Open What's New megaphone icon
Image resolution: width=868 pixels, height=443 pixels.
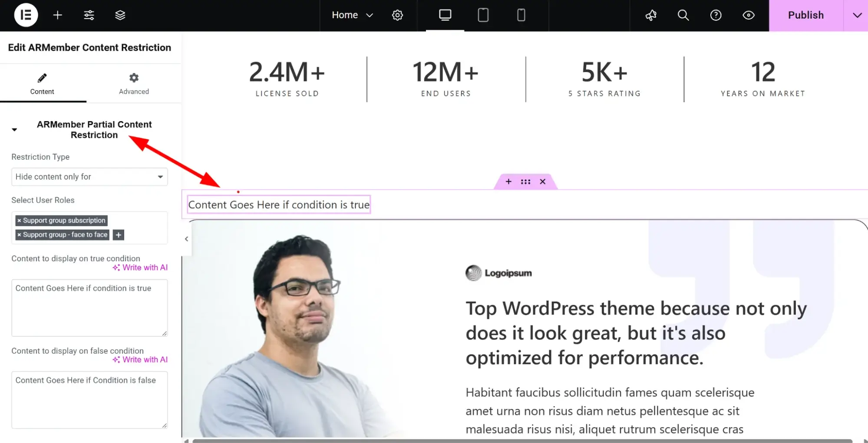coord(650,15)
